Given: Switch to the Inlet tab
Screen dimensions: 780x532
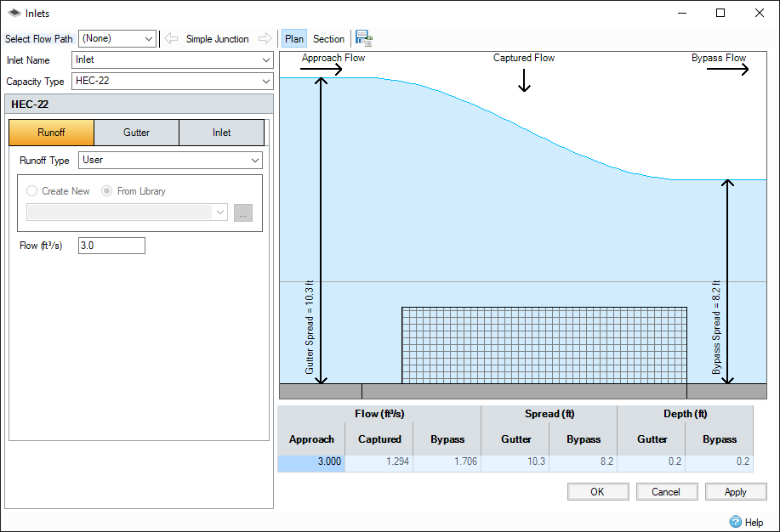Looking at the screenshot, I should [x=221, y=133].
